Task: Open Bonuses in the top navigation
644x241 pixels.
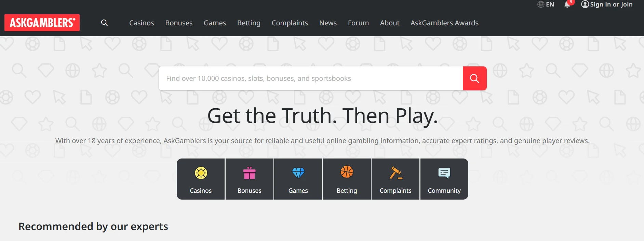Action: tap(179, 23)
